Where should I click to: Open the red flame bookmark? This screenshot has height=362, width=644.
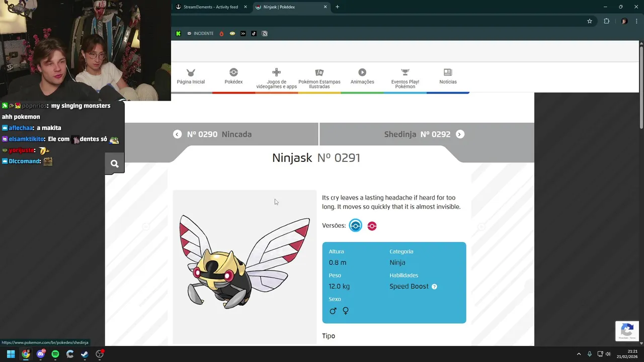coord(221,34)
